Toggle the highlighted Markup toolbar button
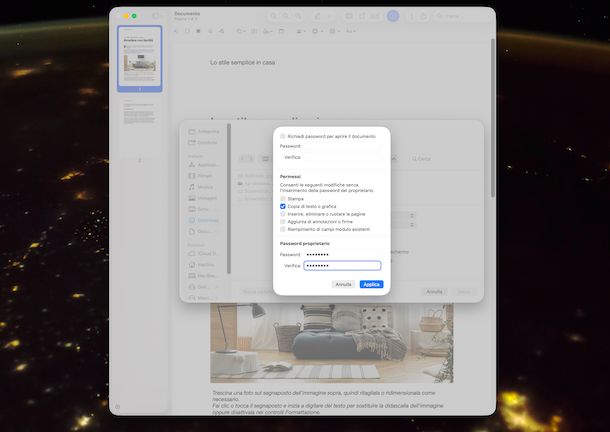This screenshot has width=610, height=432. tap(393, 16)
